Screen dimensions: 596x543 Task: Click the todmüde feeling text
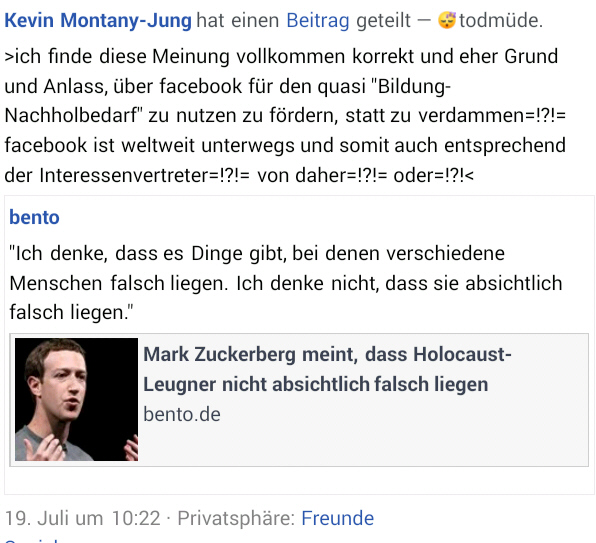pyautogui.click(x=501, y=21)
